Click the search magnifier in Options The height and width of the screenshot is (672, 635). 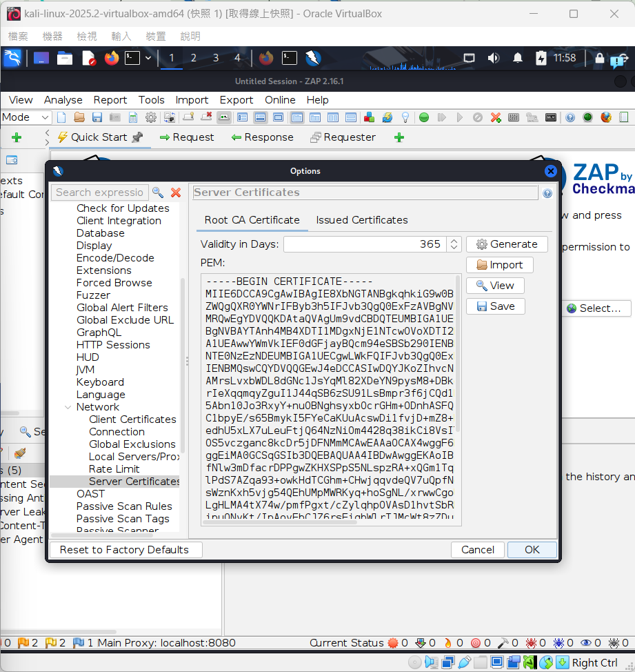click(x=158, y=192)
